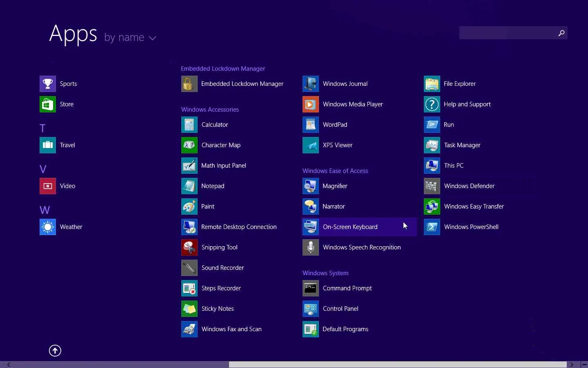Launch the Command Prompt icon
The height and width of the screenshot is (368, 588).
tap(311, 288)
